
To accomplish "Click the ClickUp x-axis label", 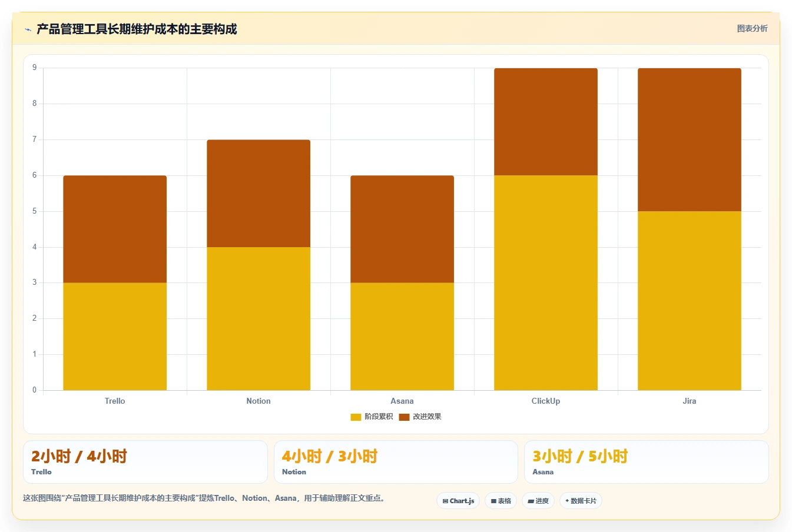I will pyautogui.click(x=546, y=401).
